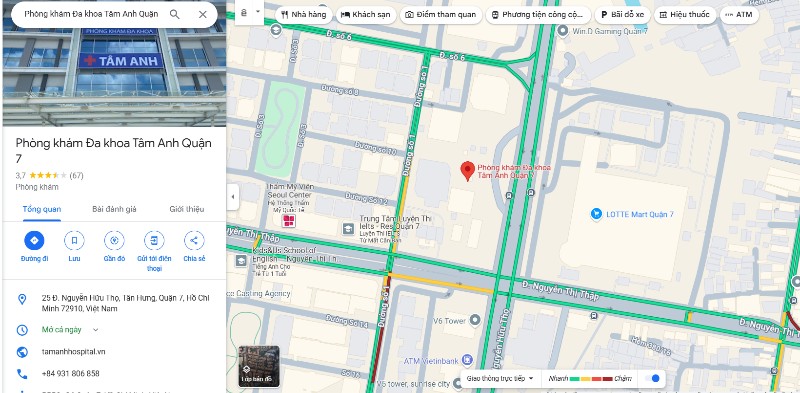Open the Giao thông trực tiếp dropdown
The image size is (800, 393).
pyautogui.click(x=500, y=378)
